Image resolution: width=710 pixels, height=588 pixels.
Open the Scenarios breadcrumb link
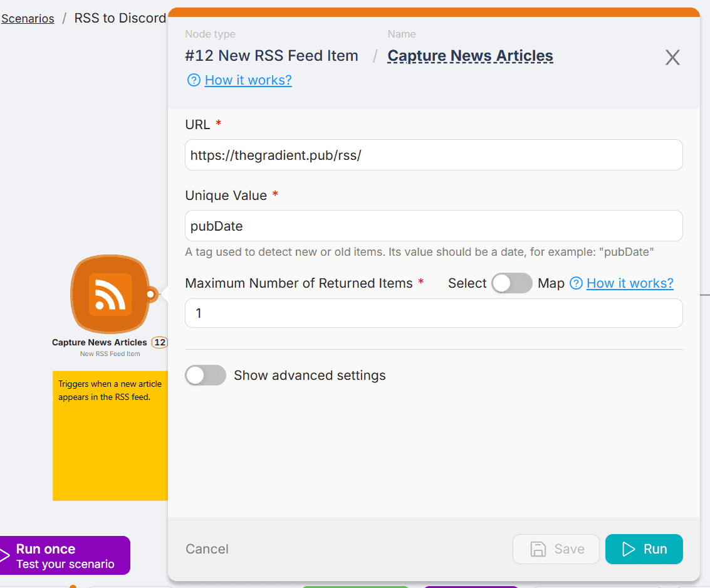click(x=28, y=18)
